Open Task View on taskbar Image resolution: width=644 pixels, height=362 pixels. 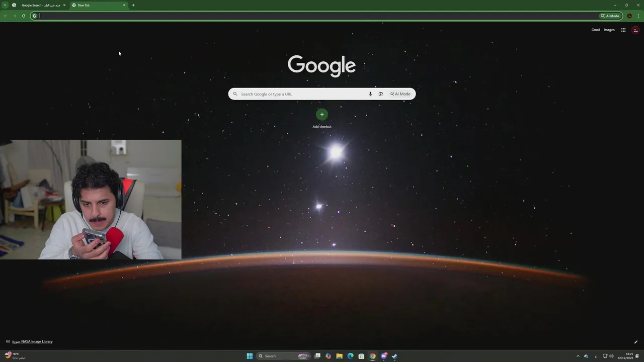pos(317,356)
